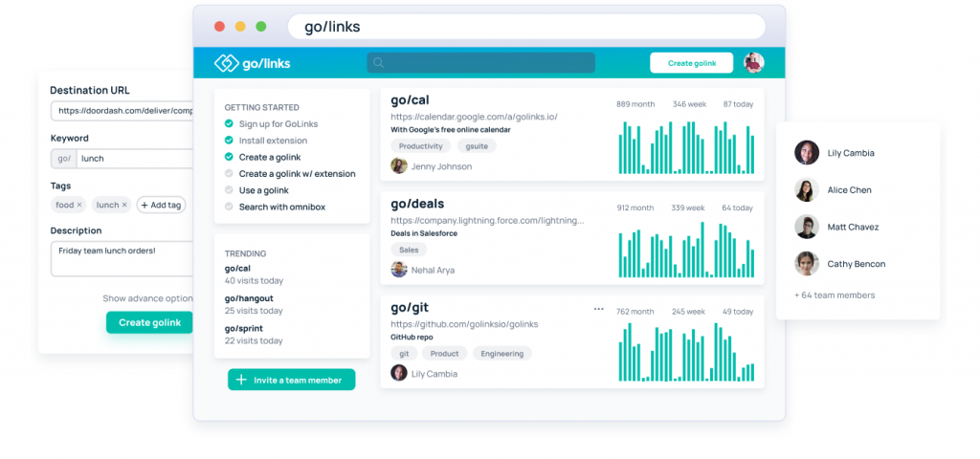The height and width of the screenshot is (459, 980).
Task: Click the search magnifier icon
Action: (378, 62)
